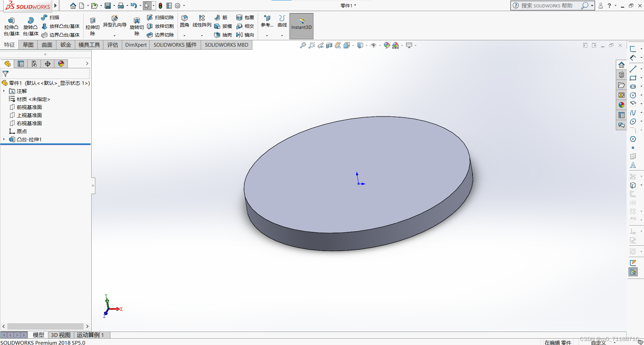Image resolution: width=644 pixels, height=345 pixels.
Task: Select the Wrap (包覆) tool
Action: pos(245,17)
